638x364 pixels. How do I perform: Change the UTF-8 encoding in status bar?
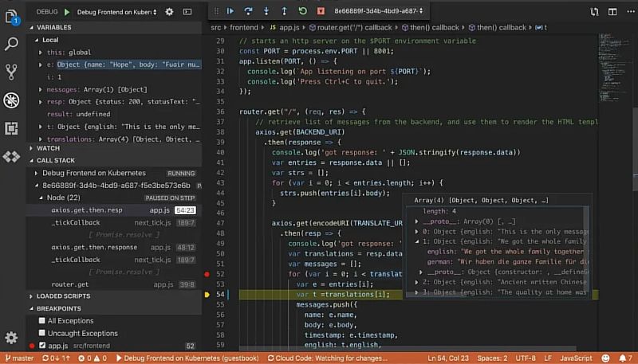point(526,358)
